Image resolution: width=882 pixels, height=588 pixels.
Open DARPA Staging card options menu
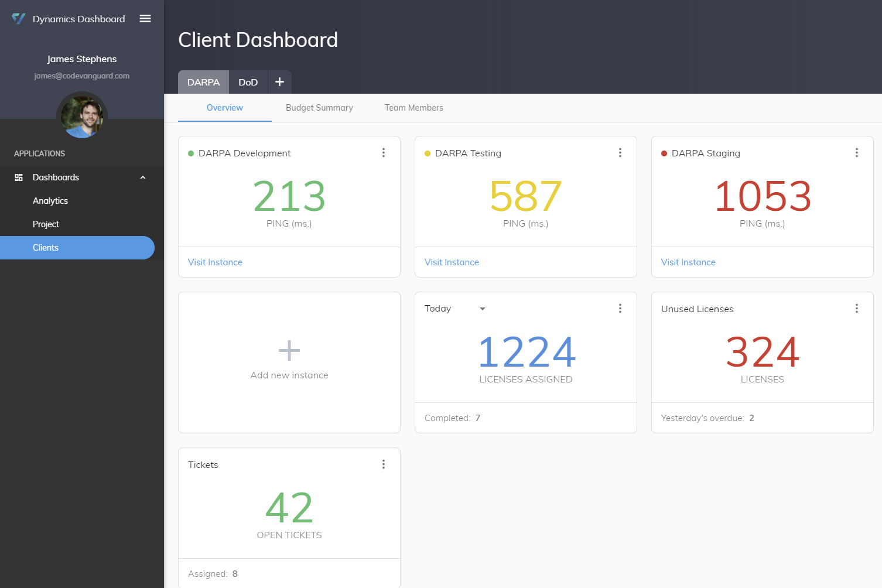pyautogui.click(x=857, y=153)
